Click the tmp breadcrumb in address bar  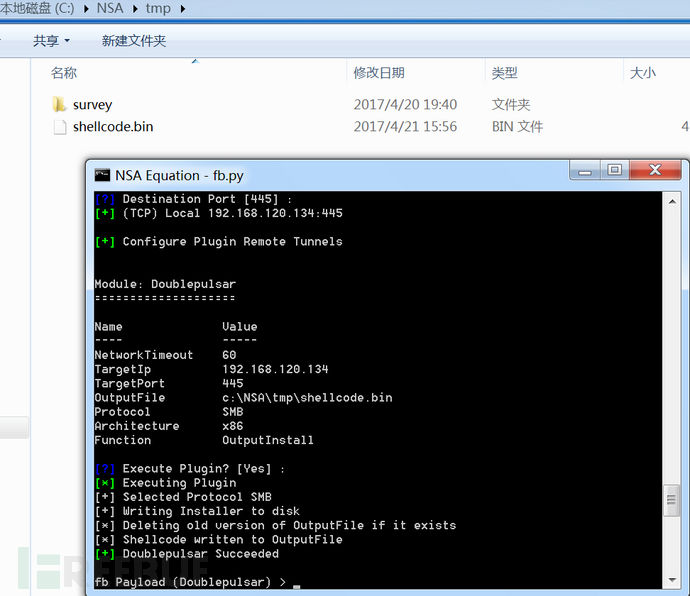click(x=158, y=8)
